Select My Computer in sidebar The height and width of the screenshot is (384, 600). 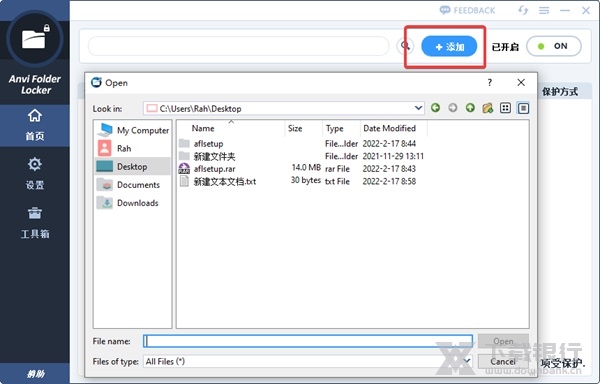[x=132, y=130]
